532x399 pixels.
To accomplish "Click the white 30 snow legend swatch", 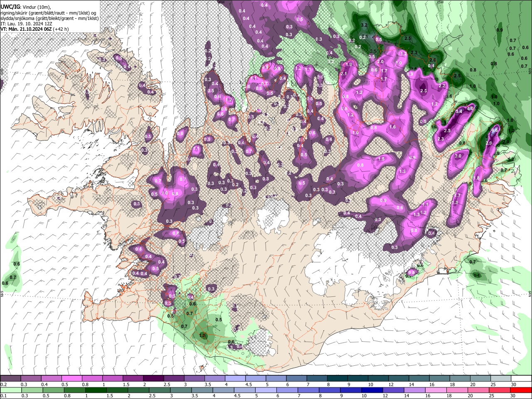I will pos(521,379).
